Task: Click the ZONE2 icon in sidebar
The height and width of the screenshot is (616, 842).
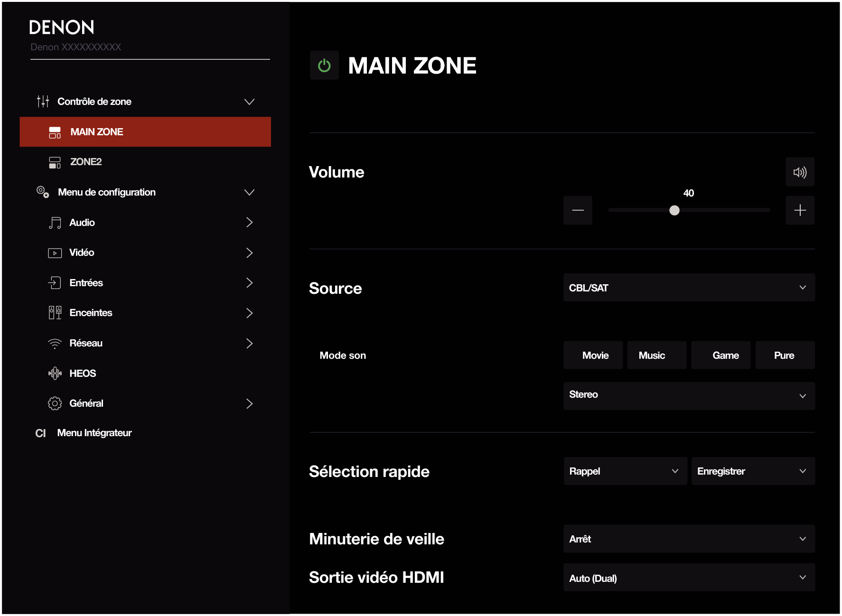Action: (55, 162)
